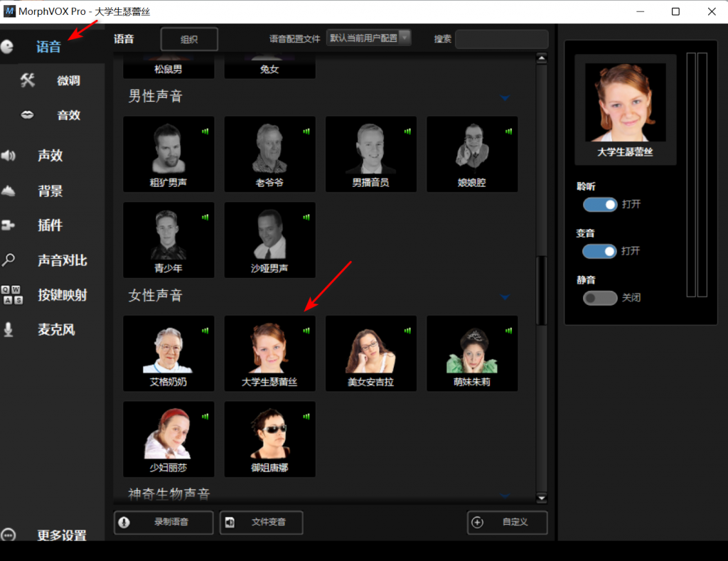Click the 插件 plugin icon
728x561 pixels.
[x=8, y=225]
